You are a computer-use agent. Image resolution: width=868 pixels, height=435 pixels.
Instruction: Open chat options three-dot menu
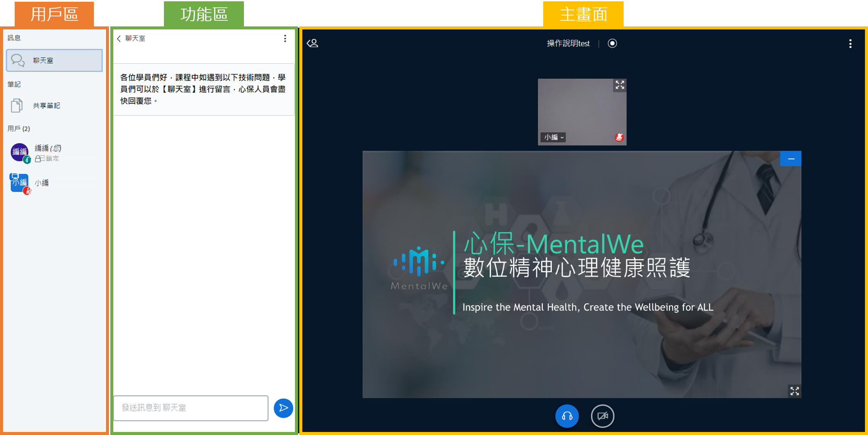coord(285,39)
